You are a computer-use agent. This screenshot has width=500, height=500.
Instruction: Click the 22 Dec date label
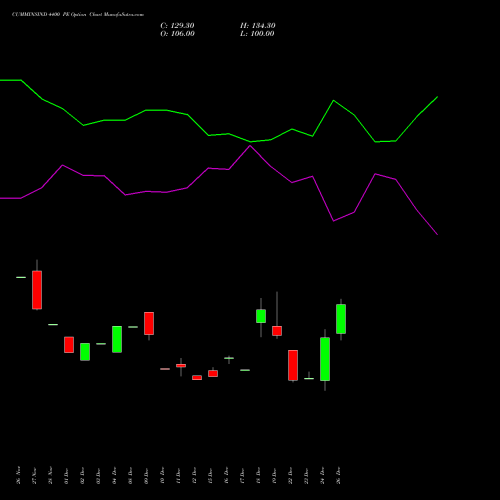click(x=290, y=475)
